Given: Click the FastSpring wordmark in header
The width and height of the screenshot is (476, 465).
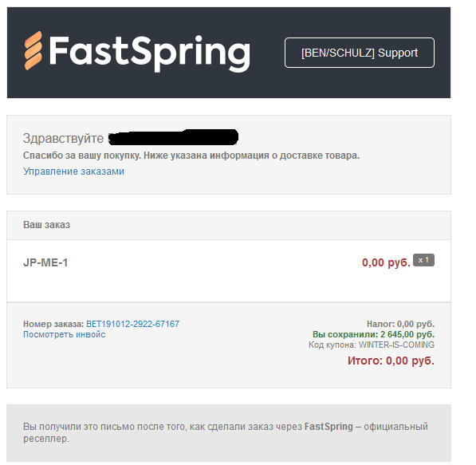Looking at the screenshot, I should (x=150, y=53).
